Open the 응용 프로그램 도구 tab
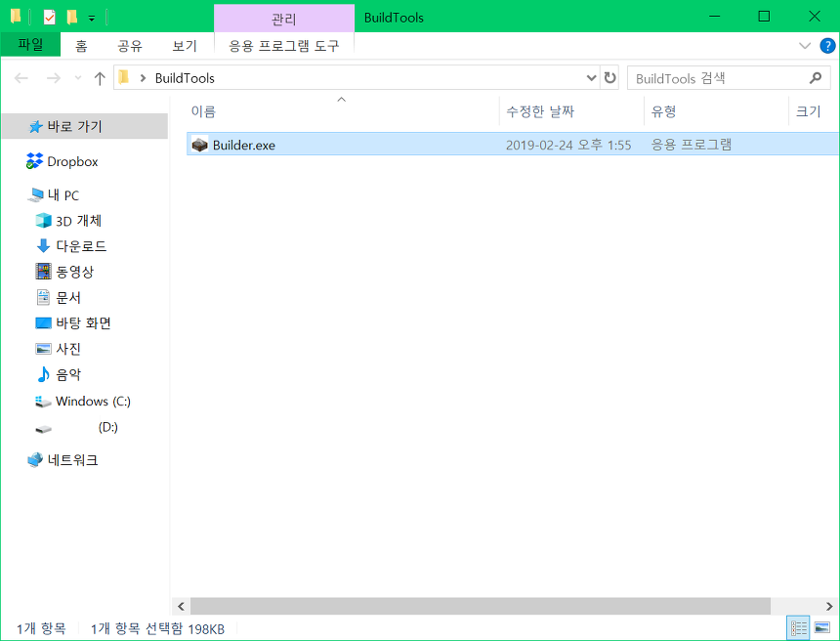Viewport: 840px width, 641px height. (x=284, y=46)
